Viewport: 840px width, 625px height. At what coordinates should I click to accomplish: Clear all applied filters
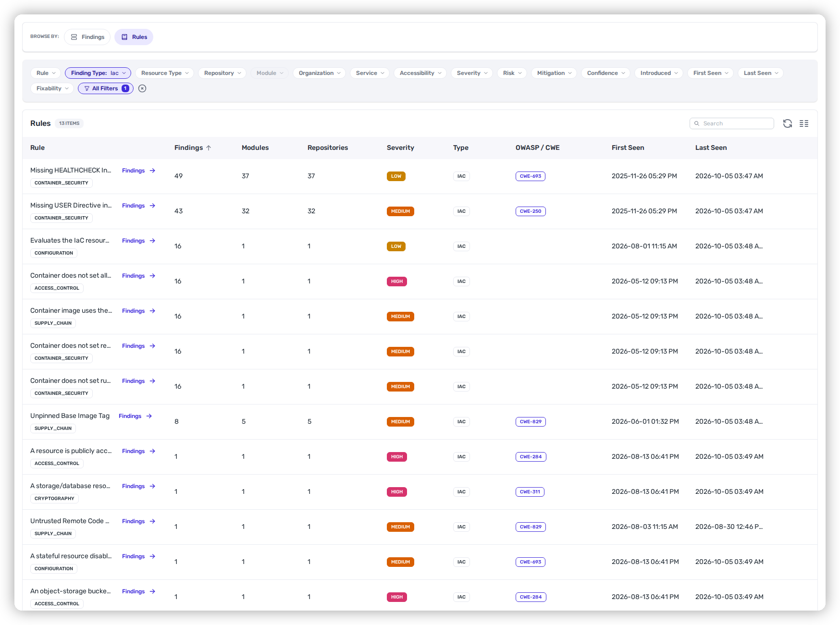coord(142,88)
